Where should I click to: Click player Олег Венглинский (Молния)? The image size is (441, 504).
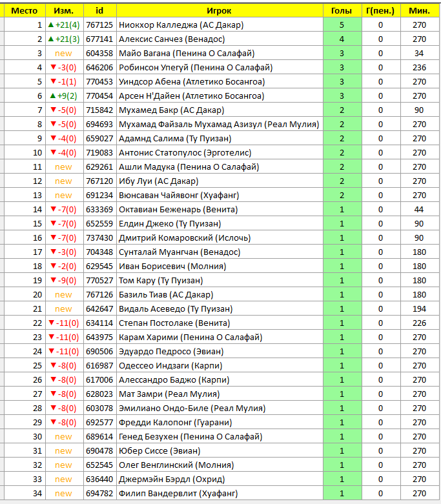pos(176,465)
